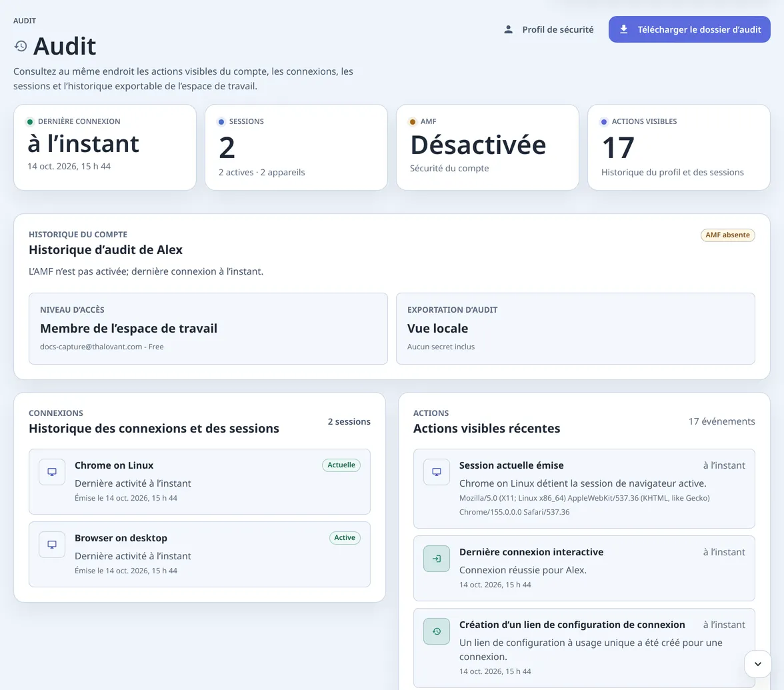Click the 2 actives · 2 appareils text

point(261,172)
